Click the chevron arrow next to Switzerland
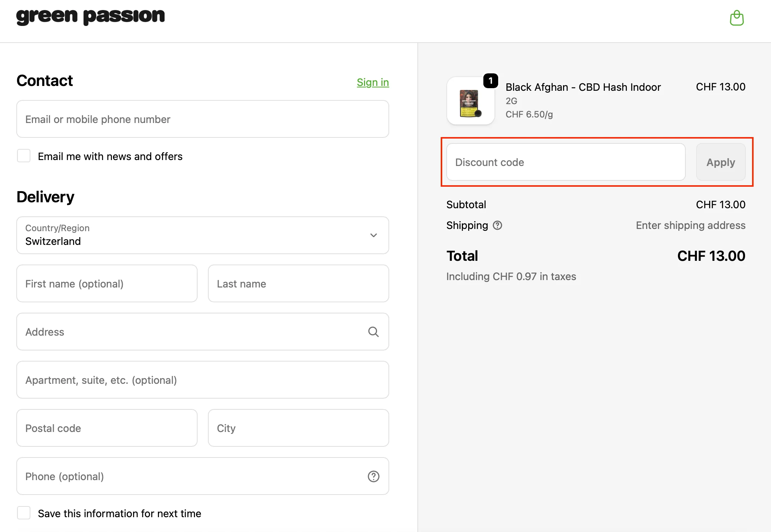 [x=373, y=235]
